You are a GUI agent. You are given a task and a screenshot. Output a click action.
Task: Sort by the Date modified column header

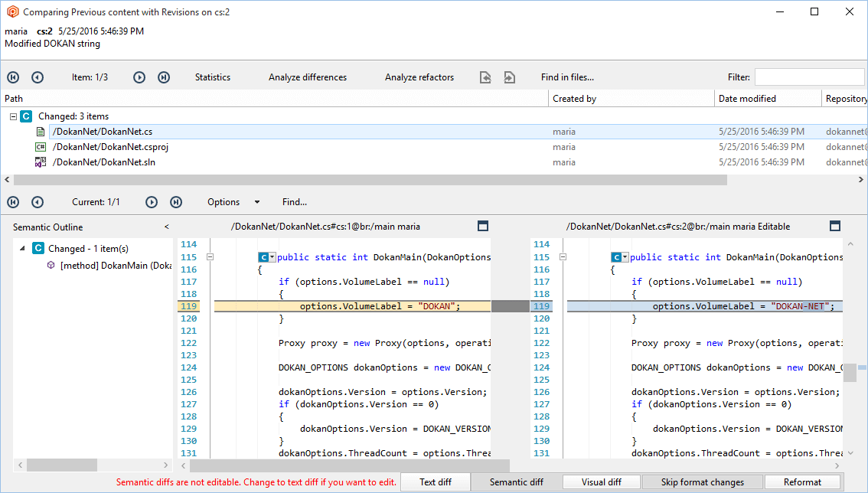(768, 99)
